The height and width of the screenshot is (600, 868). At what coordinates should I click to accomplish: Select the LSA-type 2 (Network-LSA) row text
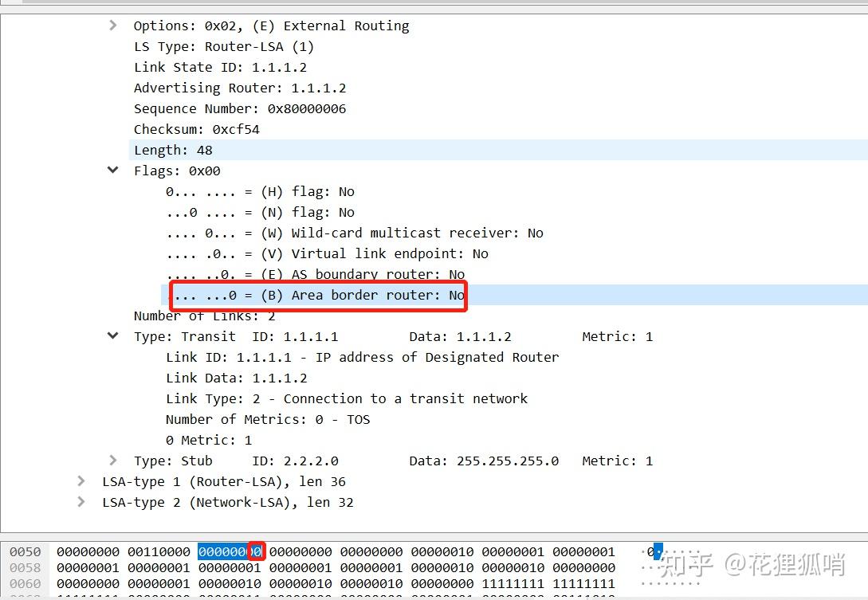pos(227,503)
